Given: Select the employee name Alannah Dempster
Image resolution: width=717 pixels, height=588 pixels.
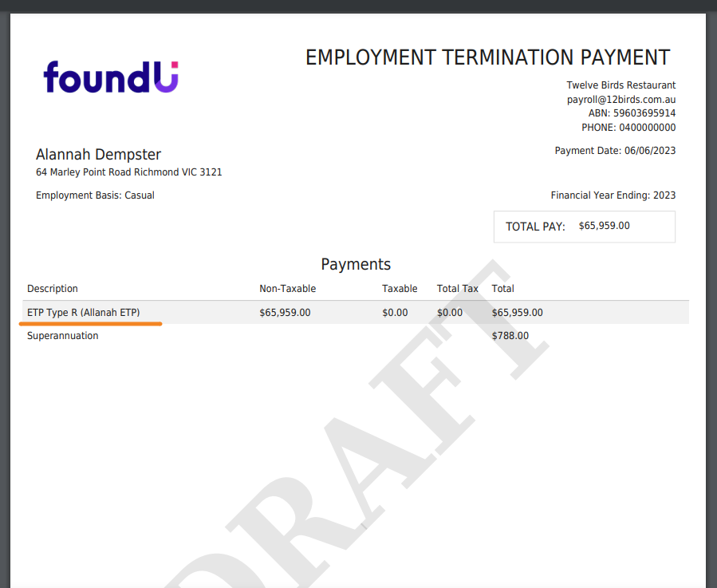Looking at the screenshot, I should (x=98, y=155).
